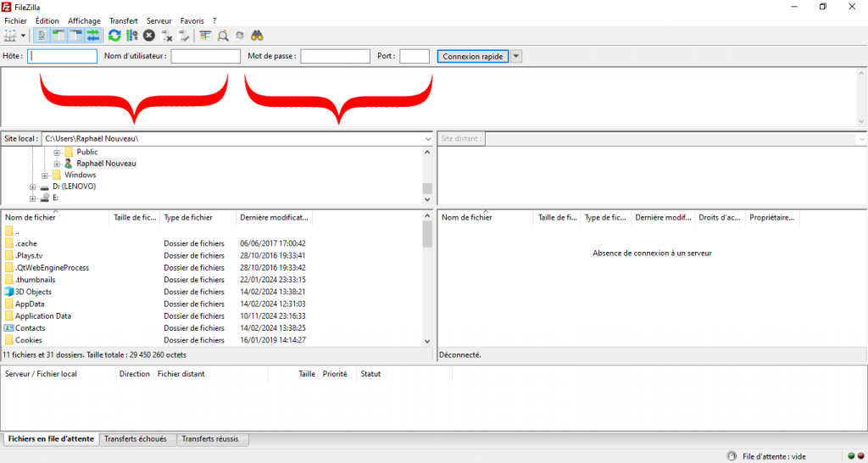
Task: Open the Site Manager icon
Action: pyautogui.click(x=10, y=36)
